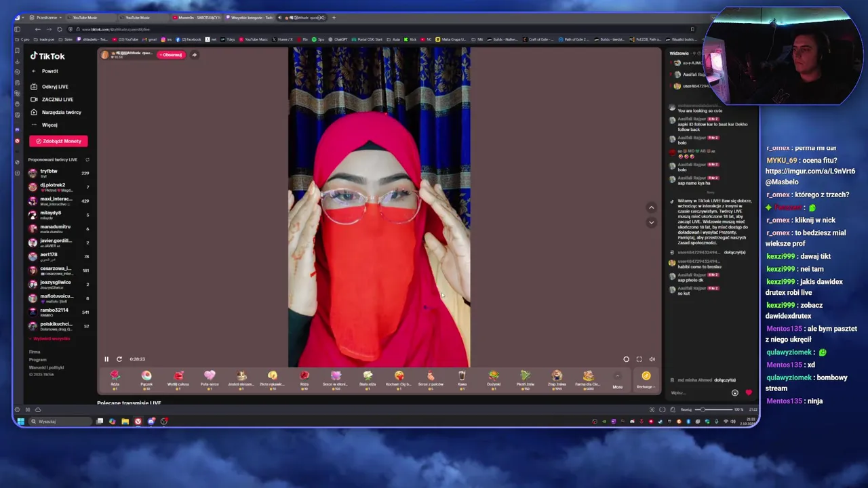The image size is (868, 488).
Task: Mute the live stream volume
Action: tap(652, 359)
